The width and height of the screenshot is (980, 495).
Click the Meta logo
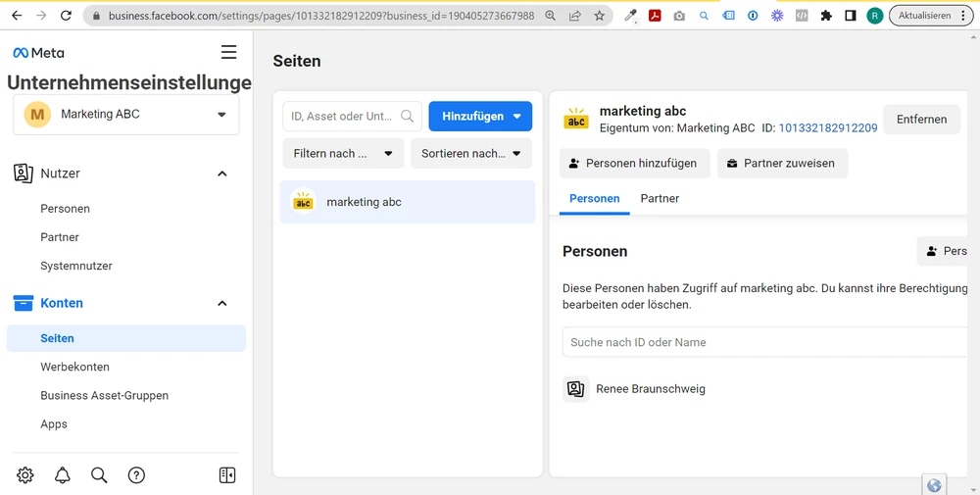point(39,53)
